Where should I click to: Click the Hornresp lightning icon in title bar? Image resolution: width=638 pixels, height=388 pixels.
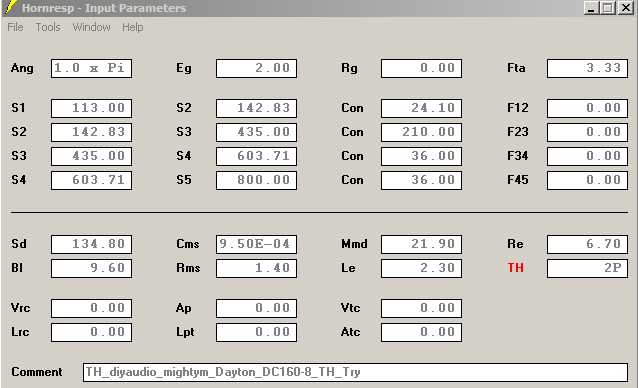point(9,7)
